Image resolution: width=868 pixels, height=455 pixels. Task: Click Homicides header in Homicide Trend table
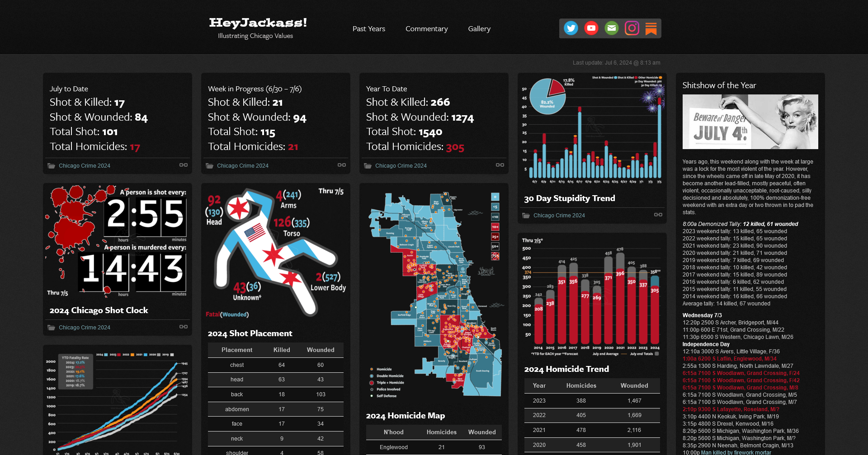click(581, 385)
